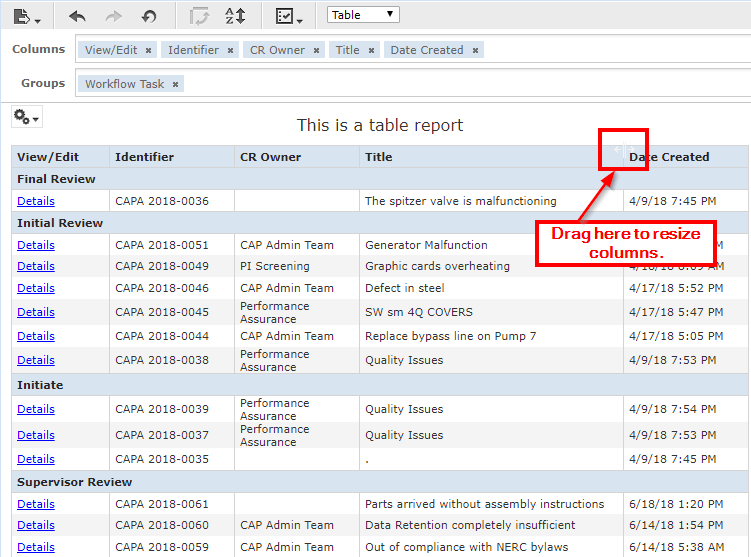
Task: Remove the CR Owner column chip
Action: tap(317, 50)
